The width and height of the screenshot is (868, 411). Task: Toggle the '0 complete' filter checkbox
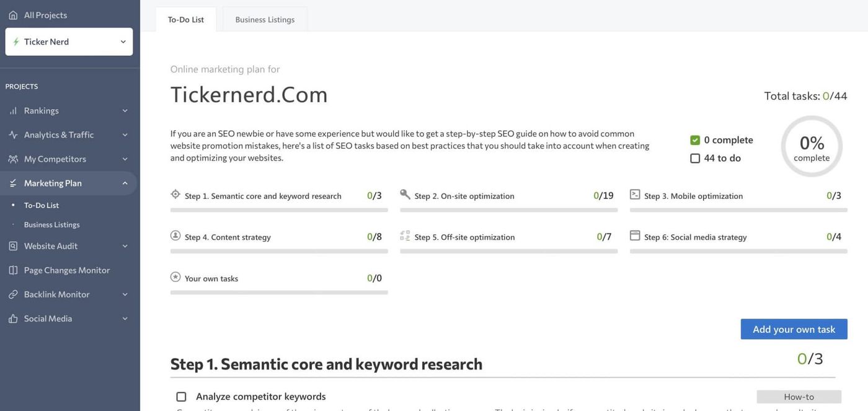695,140
